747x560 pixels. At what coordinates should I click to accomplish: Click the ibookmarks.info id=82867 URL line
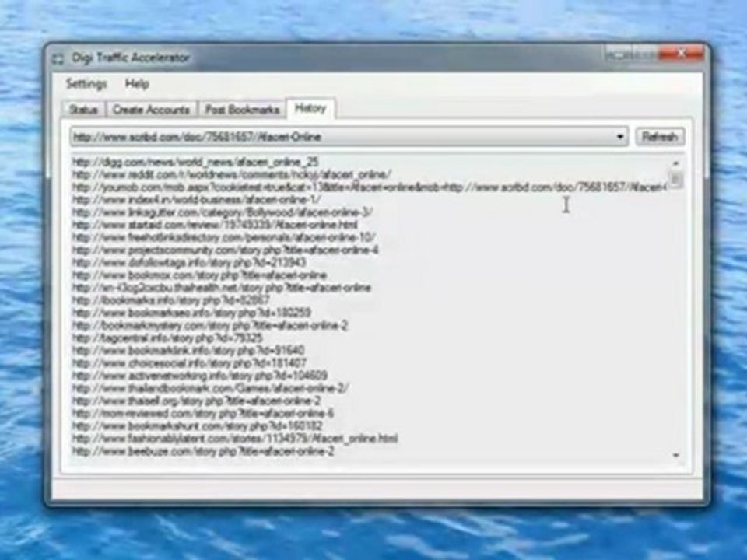[x=171, y=300]
